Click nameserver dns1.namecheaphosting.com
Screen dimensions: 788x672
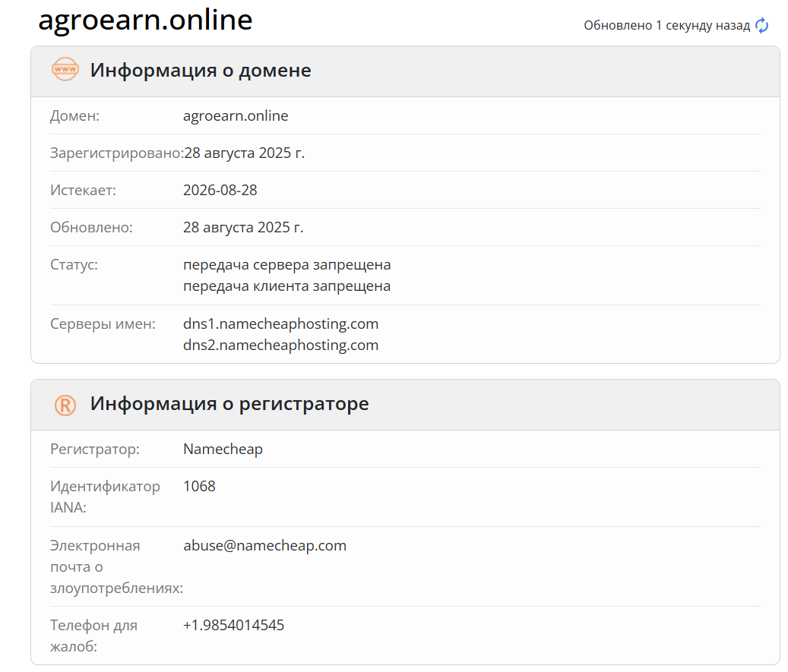281,324
